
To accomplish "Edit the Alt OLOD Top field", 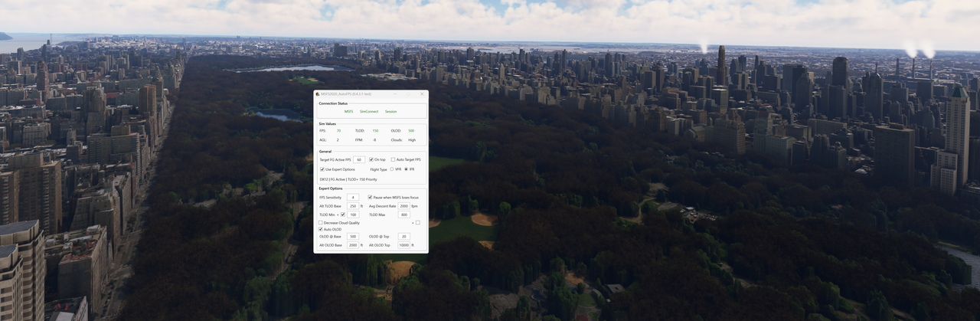I will coord(404,245).
